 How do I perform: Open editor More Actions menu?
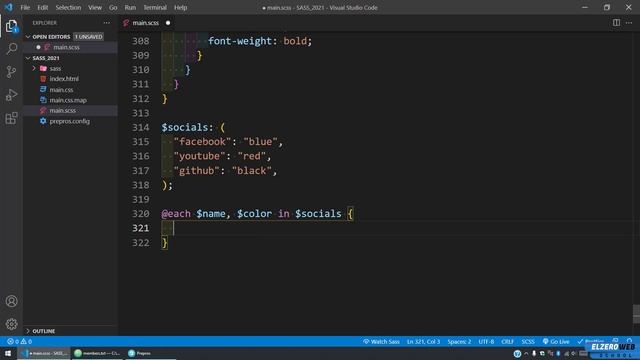click(629, 23)
